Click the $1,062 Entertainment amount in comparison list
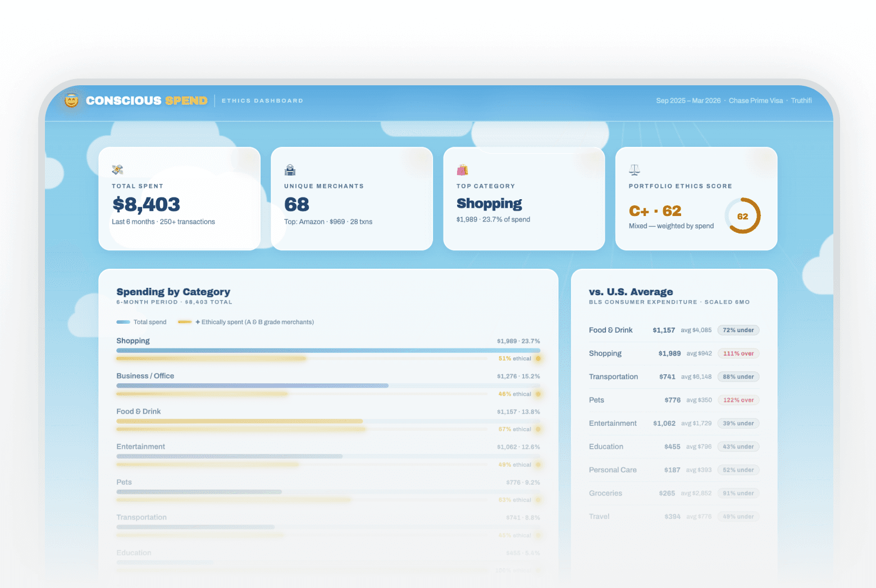This screenshot has width=876, height=588. [664, 424]
